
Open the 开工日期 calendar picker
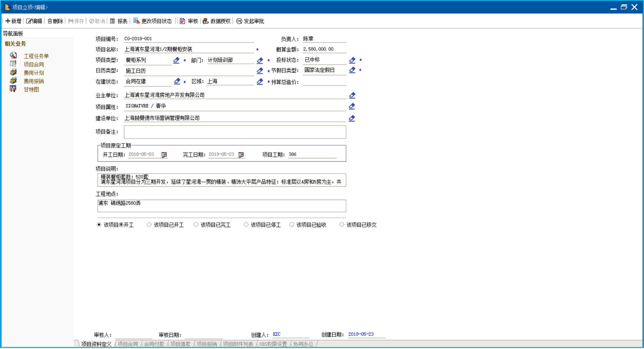164,155
